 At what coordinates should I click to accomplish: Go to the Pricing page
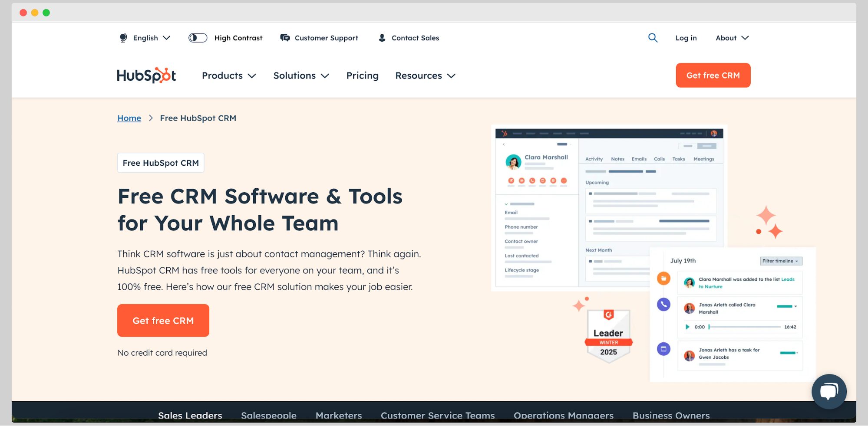coord(363,75)
